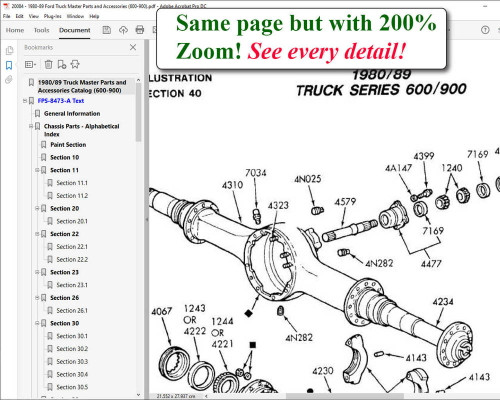
Task: Go to Section 22.1 bookmark
Action: click(72, 247)
